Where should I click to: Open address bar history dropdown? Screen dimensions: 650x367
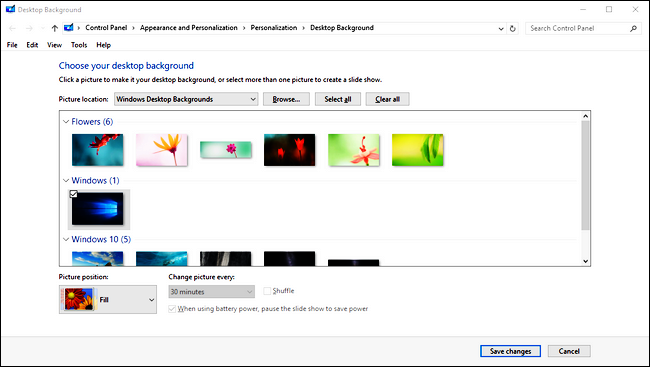coord(501,29)
